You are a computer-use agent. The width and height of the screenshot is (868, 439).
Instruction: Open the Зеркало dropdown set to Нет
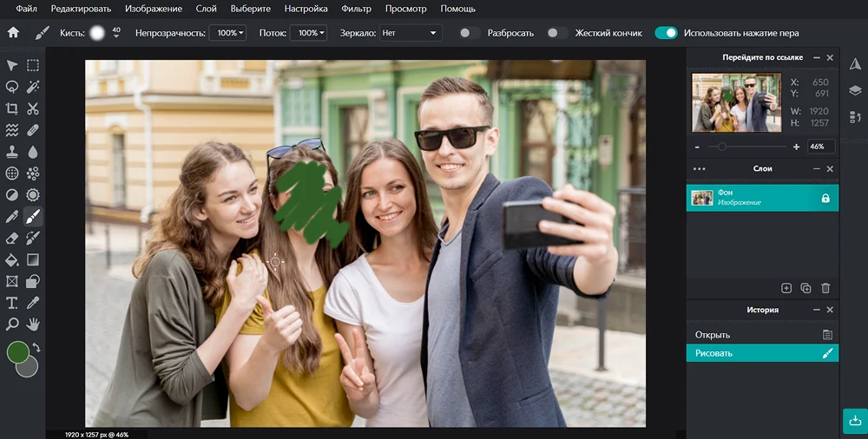411,33
